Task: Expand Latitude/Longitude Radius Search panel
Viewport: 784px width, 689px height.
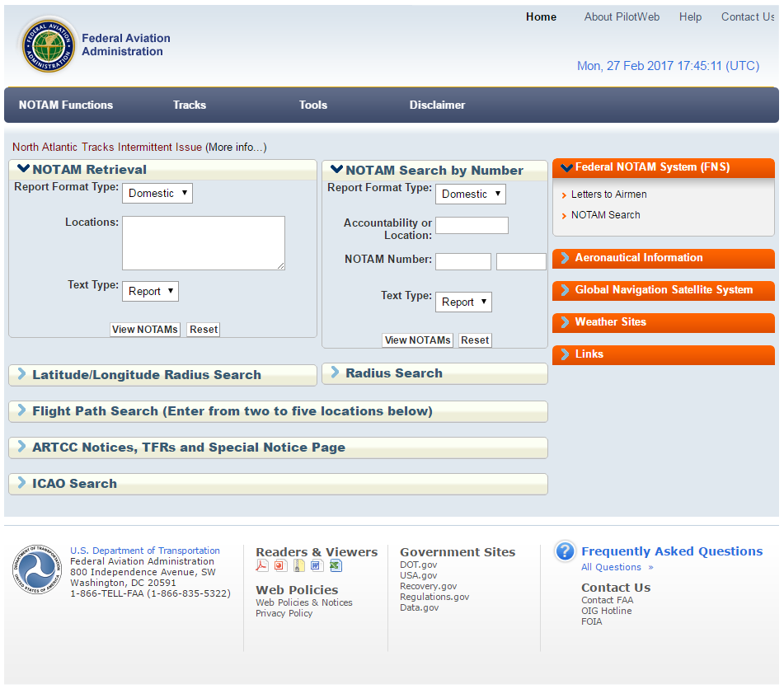Action: (162, 374)
